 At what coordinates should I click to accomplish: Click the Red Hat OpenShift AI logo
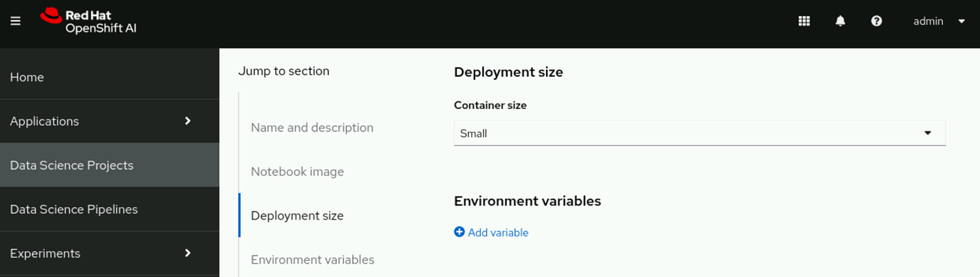(88, 21)
